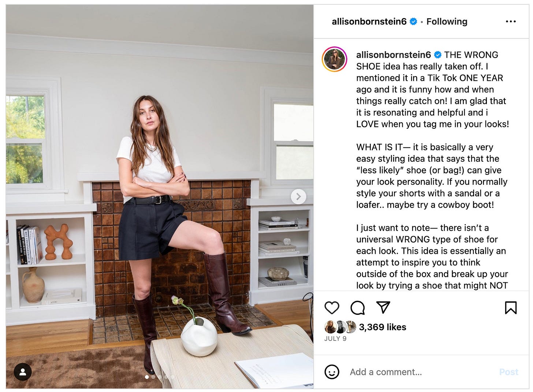Image resolution: width=533 pixels, height=392 pixels.
Task: Select the first carousel dot indicator
Action: (x=147, y=377)
